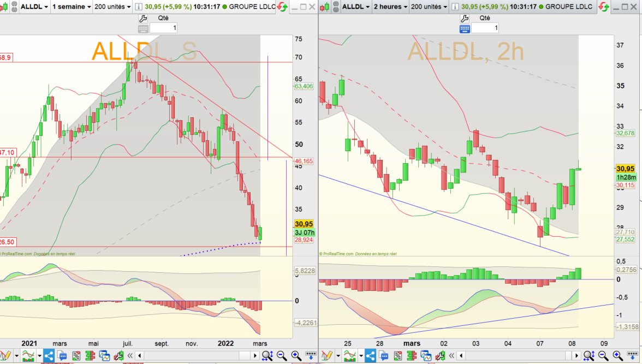Open drawing tools pencil in 2h chart
Image resolution: width=642 pixels, height=364 pixels.
pyautogui.click(x=326, y=355)
